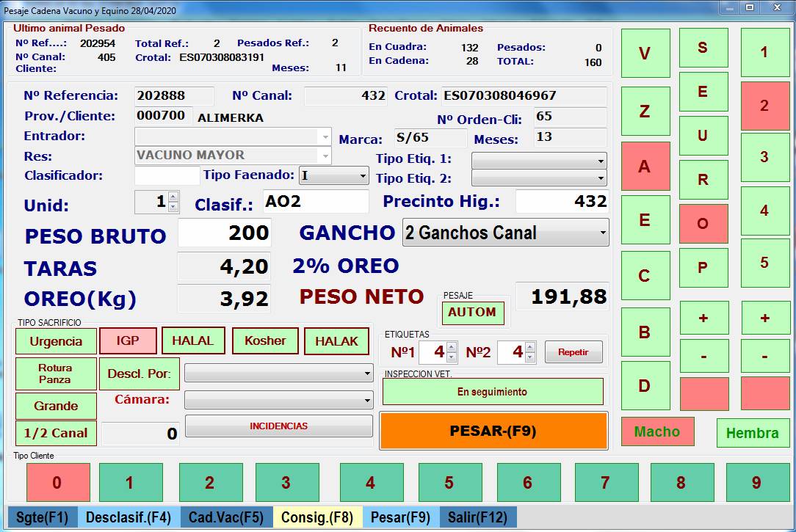Pick the letter U classification key
Screen dimensions: 796x532
pos(703,136)
